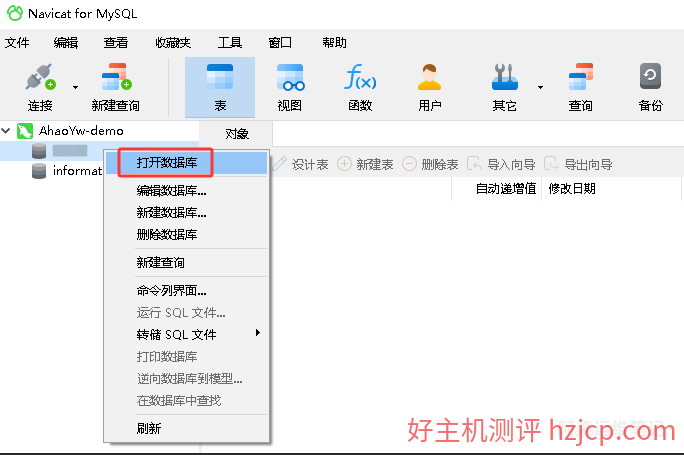Choose Open Database (打开数据库) in context menu
Viewport: 684px width, 455px height.
187,163
